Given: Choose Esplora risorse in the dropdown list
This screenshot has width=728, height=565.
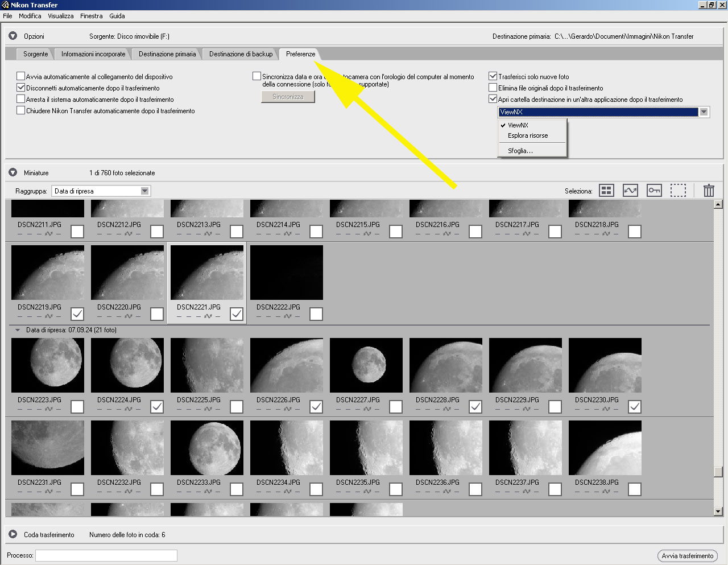Looking at the screenshot, I should click(x=532, y=135).
